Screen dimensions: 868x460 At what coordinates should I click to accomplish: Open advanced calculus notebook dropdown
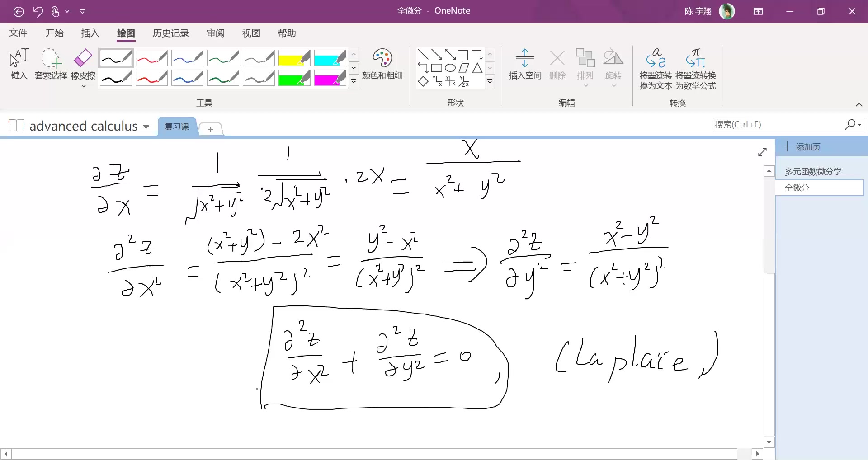pos(146,127)
